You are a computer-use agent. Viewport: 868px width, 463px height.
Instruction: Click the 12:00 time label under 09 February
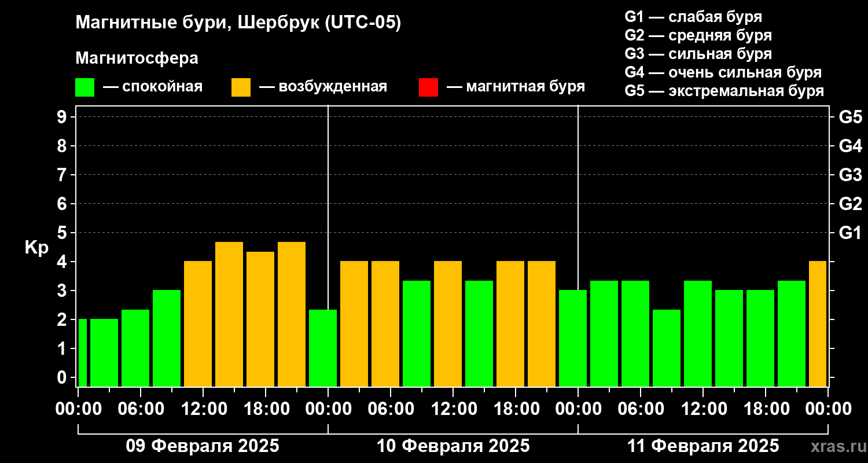203,409
